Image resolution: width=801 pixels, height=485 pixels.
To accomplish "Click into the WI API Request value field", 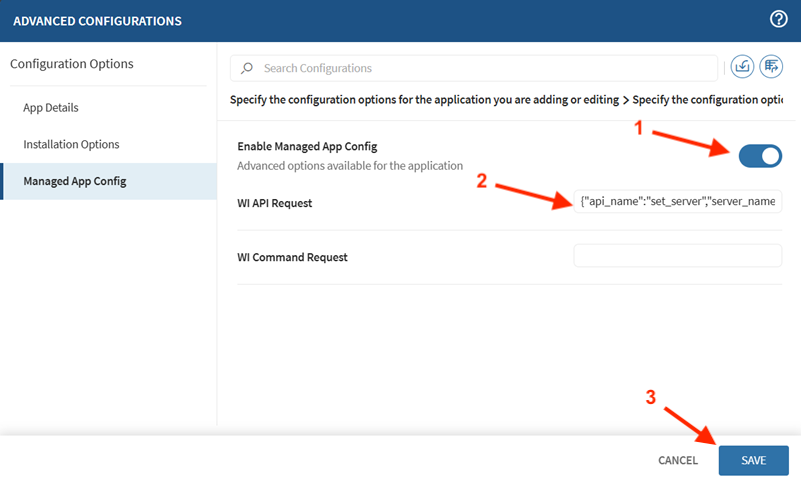I will [x=677, y=202].
